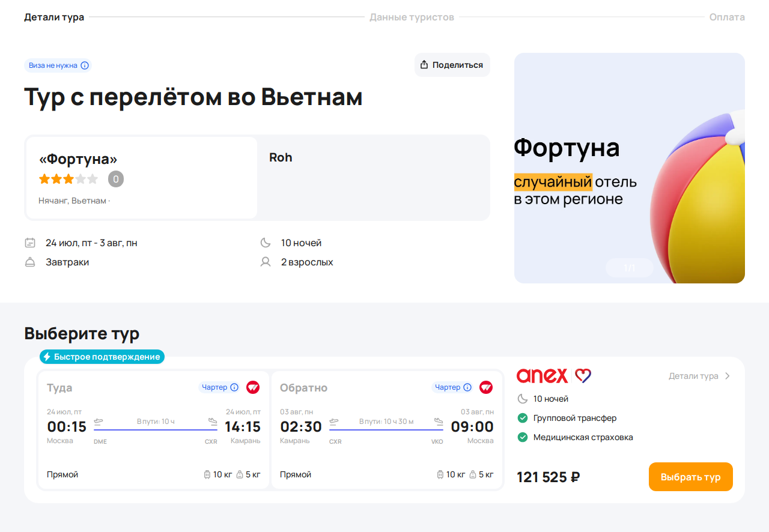The width and height of the screenshot is (769, 532).
Task: Click the Roh room type text
Action: [x=281, y=157]
